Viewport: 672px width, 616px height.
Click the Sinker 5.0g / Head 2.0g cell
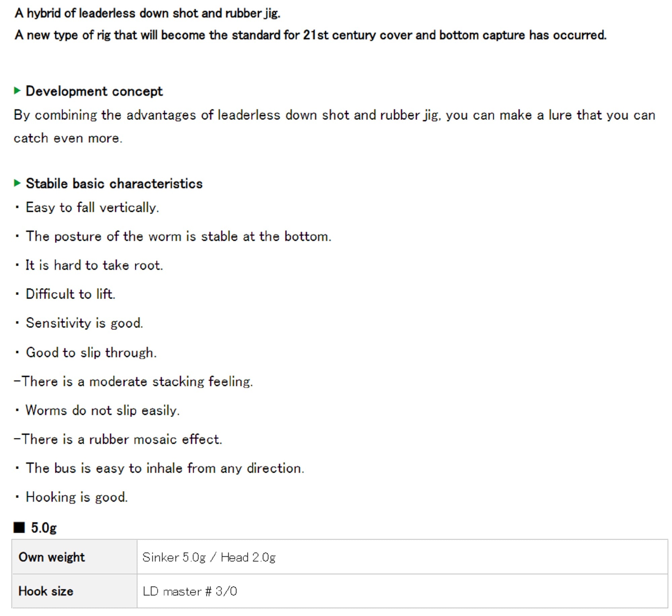tap(209, 557)
